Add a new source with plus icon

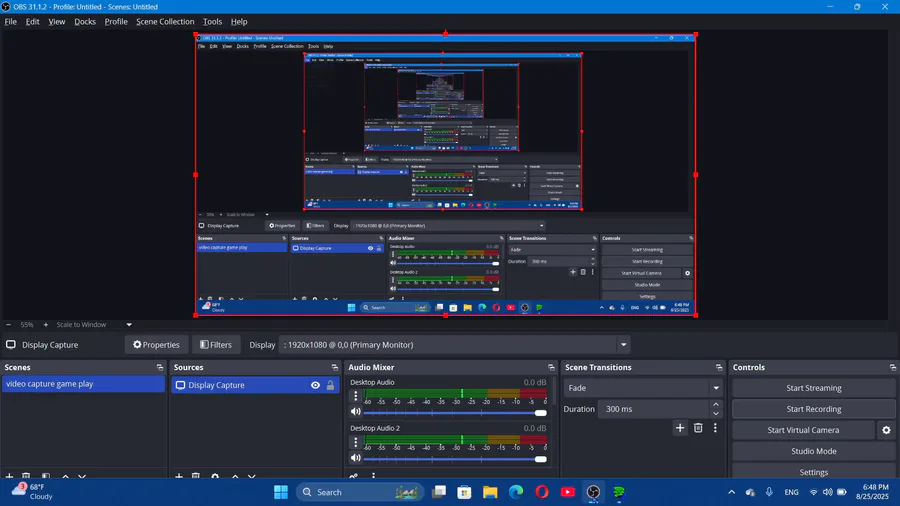[x=179, y=476]
